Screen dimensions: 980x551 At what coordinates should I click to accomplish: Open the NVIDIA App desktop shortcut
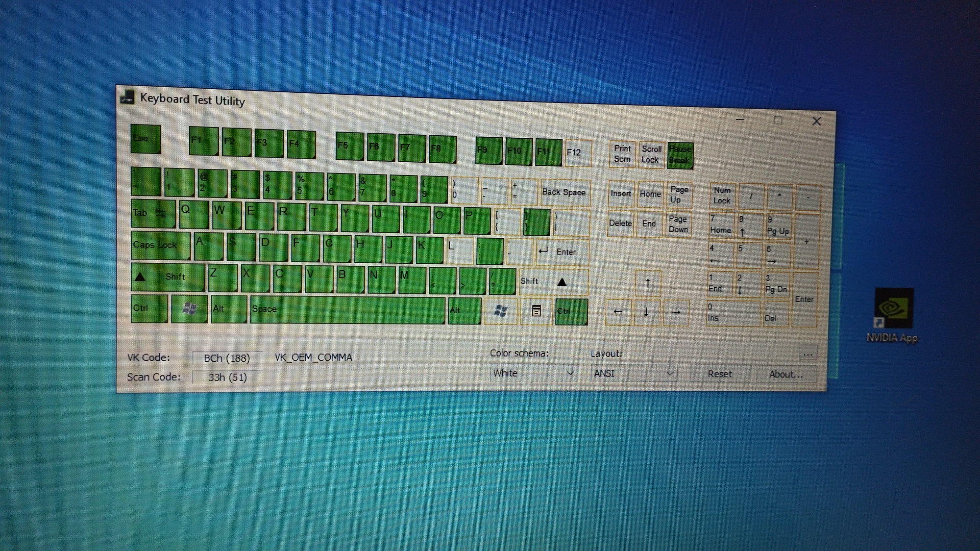tap(893, 309)
